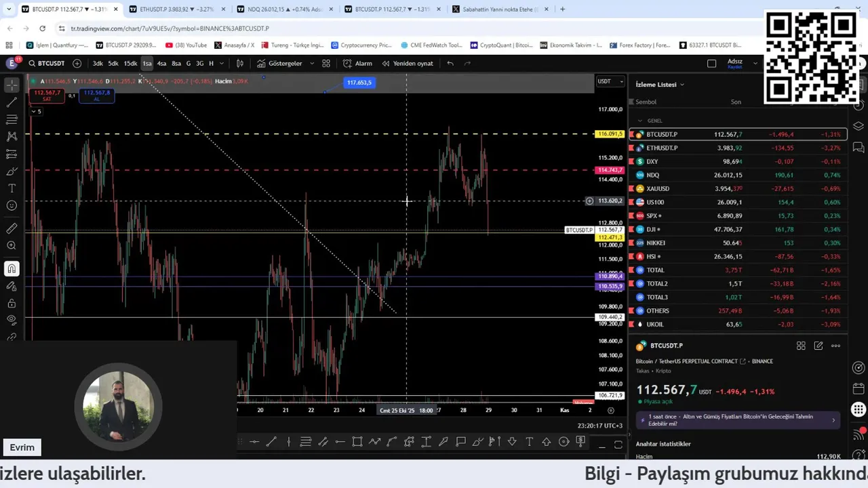Viewport: 868px width, 488px height.
Task: Select the XABCD pattern tool
Action: (x=12, y=136)
